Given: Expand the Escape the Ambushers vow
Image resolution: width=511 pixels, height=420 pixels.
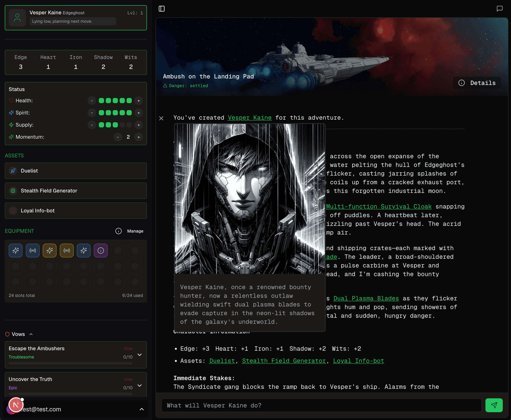Looking at the screenshot, I should coord(140,355).
